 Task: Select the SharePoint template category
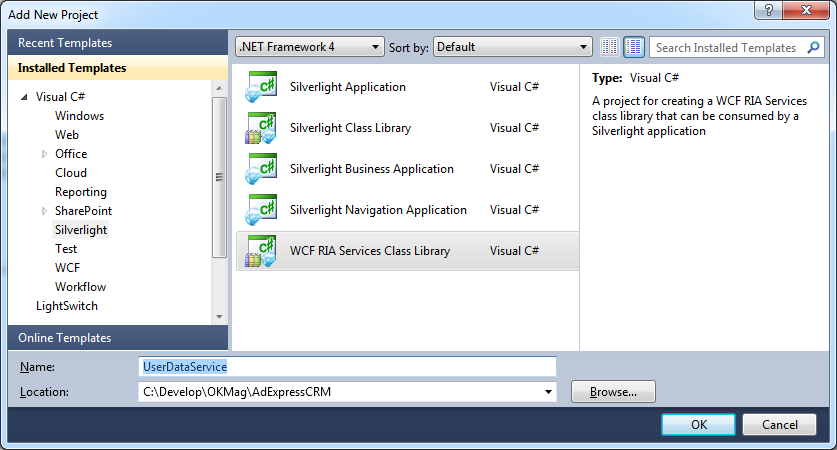coord(83,211)
